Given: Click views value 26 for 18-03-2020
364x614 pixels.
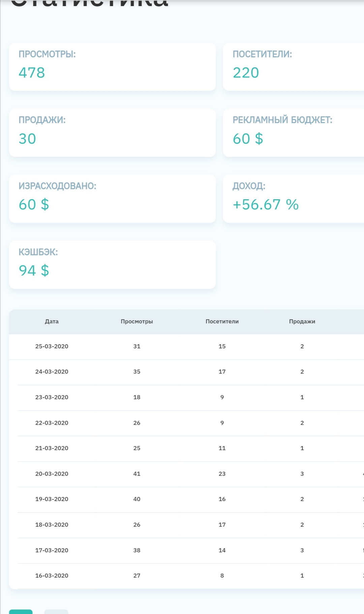Looking at the screenshot, I should (137, 525).
